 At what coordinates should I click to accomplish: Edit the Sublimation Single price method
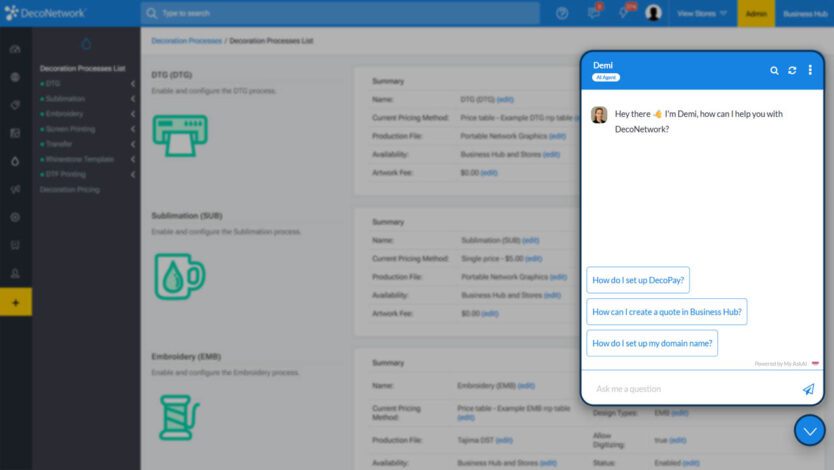(533, 258)
